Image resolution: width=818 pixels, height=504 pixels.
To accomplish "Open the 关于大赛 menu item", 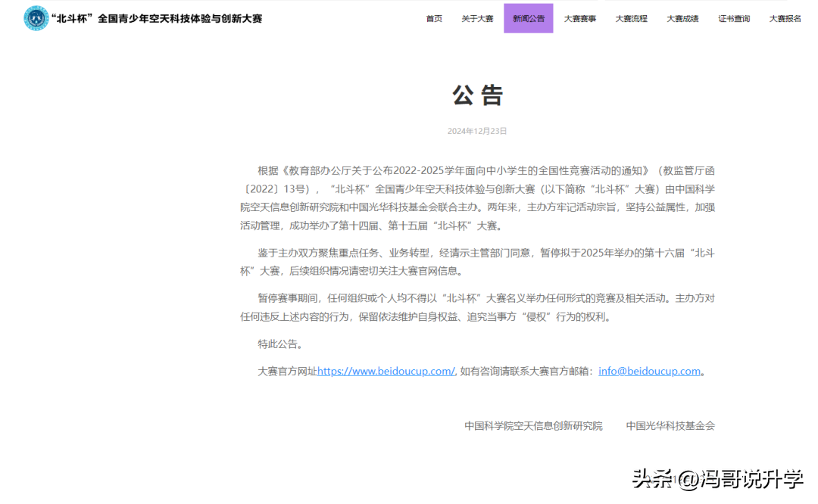I will click(x=477, y=19).
